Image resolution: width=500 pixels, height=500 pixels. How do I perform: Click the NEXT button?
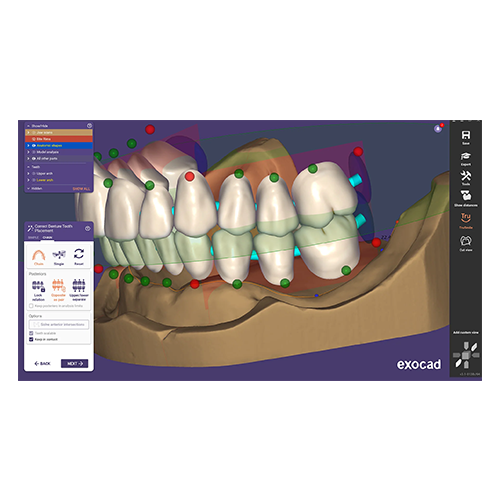[74, 363]
